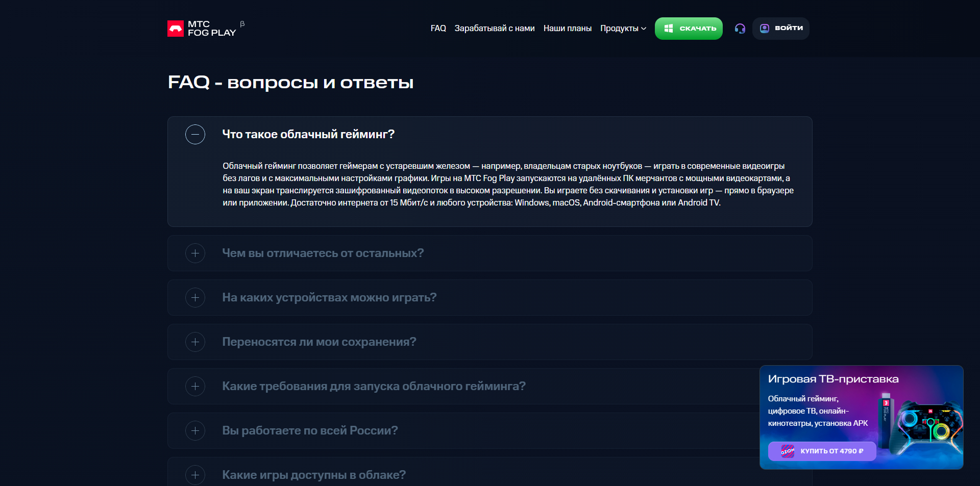Click the plus icon beside 'Переносятся ли мои сохранения?'
The width and height of the screenshot is (980, 486).
(195, 342)
